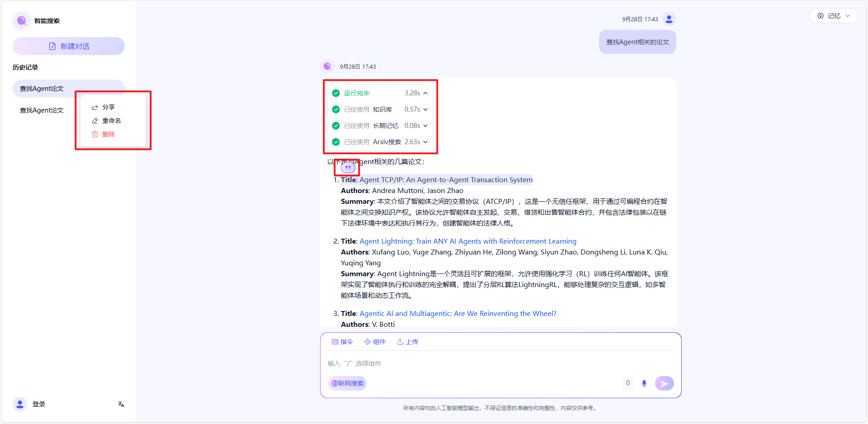Start a new chat with 新建对话
This screenshot has width=868, height=424.
coord(69,46)
